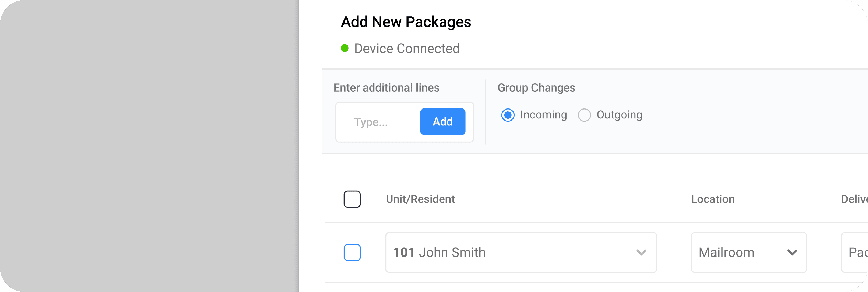The height and width of the screenshot is (292, 868).
Task: Click the Mailroom dropdown arrow icon
Action: coord(792,252)
